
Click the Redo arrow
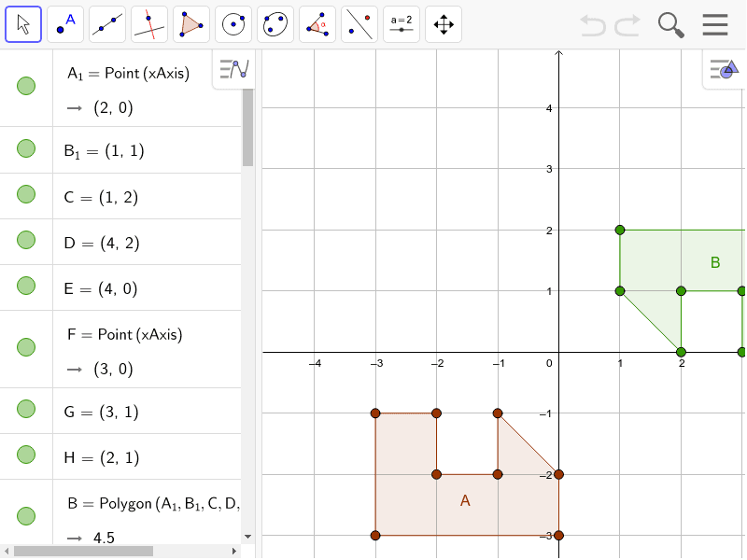click(627, 25)
